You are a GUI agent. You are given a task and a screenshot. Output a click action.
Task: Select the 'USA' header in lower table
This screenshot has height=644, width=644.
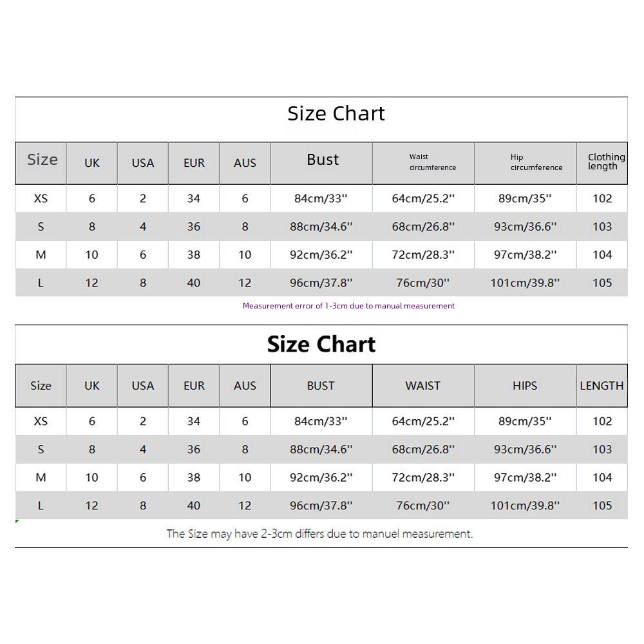[143, 386]
